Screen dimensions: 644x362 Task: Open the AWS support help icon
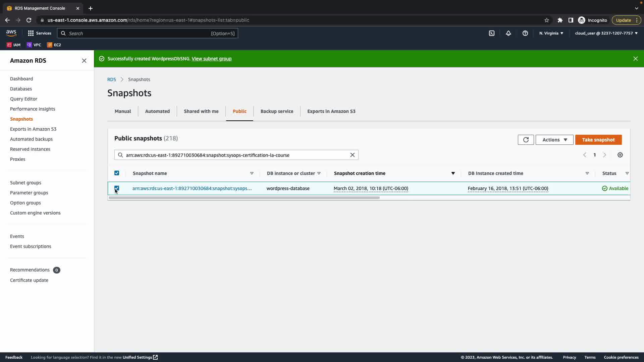525,33
